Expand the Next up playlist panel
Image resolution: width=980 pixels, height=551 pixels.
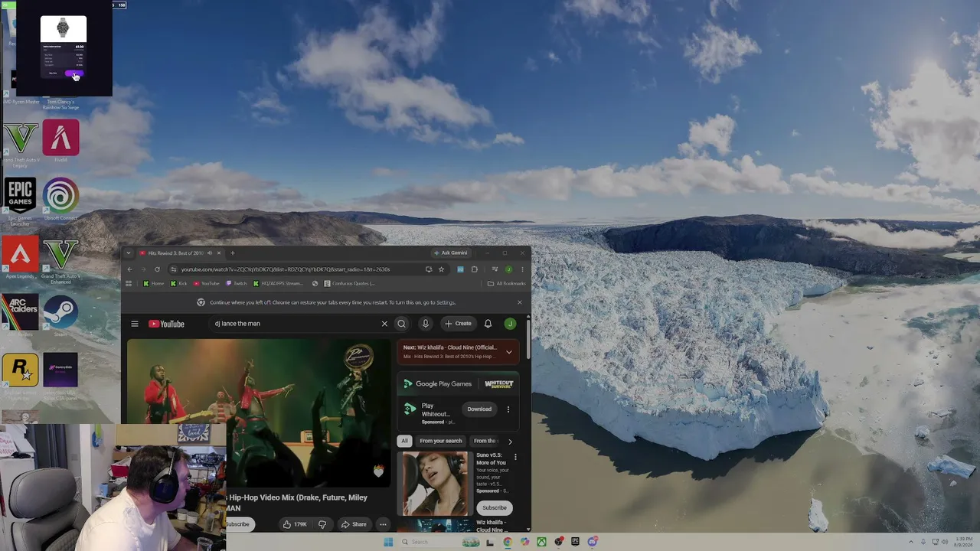click(508, 352)
